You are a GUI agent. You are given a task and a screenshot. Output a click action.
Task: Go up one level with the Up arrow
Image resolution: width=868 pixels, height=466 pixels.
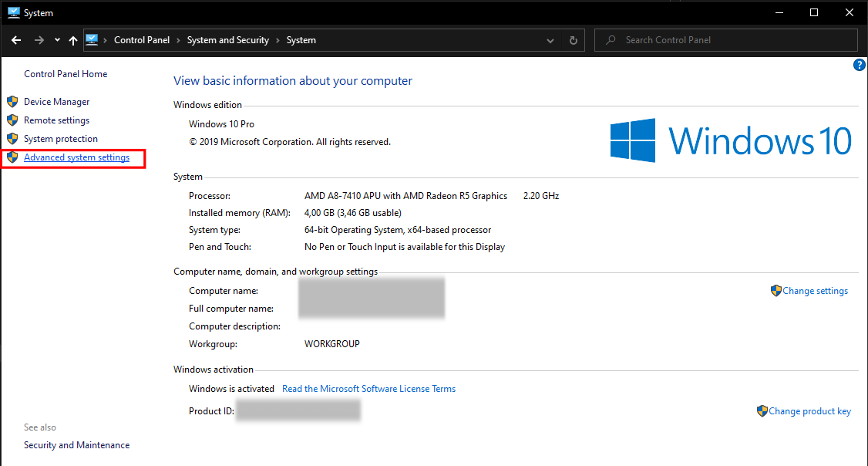[x=73, y=40]
